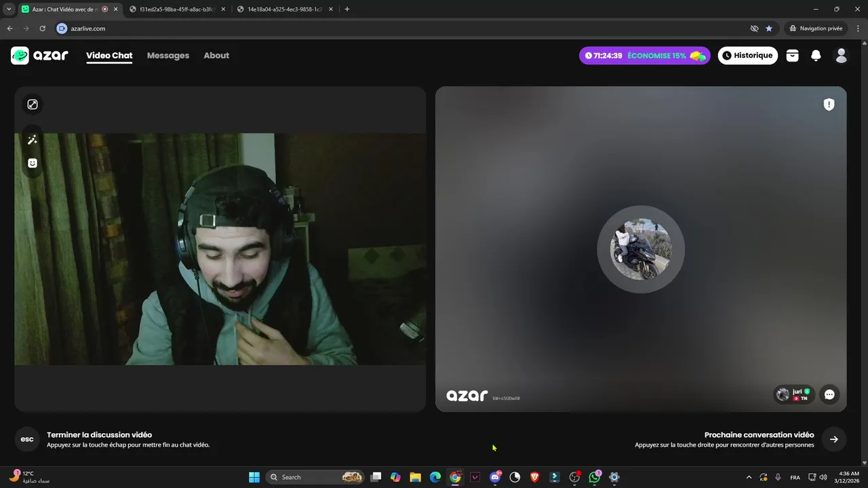Click the 'Terminer la discussion vidéo' text
This screenshot has height=488, width=868.
tap(100, 434)
